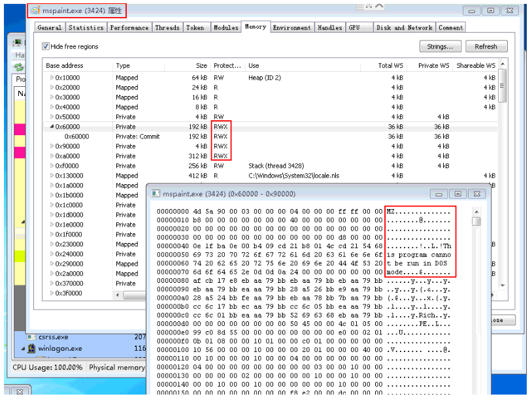Click the memory list vertical scrollbar thumb
This screenshot has width=532, height=403.
click(503, 86)
